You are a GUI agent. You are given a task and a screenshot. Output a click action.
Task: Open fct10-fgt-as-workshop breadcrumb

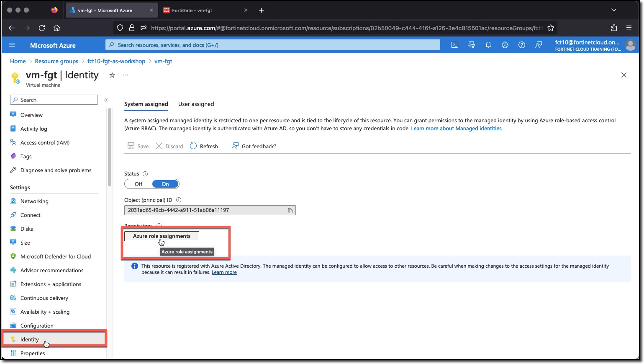116,61
